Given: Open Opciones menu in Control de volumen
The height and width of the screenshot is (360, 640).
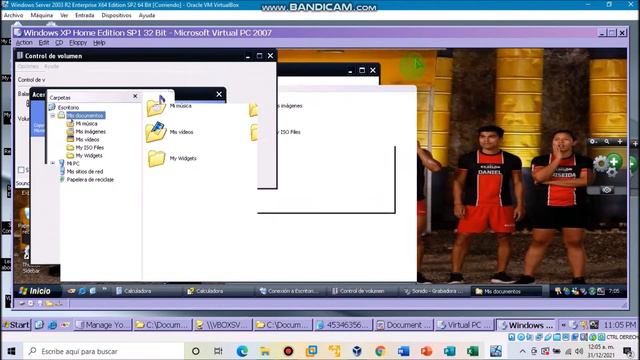Looking at the screenshot, I should coord(28,66).
